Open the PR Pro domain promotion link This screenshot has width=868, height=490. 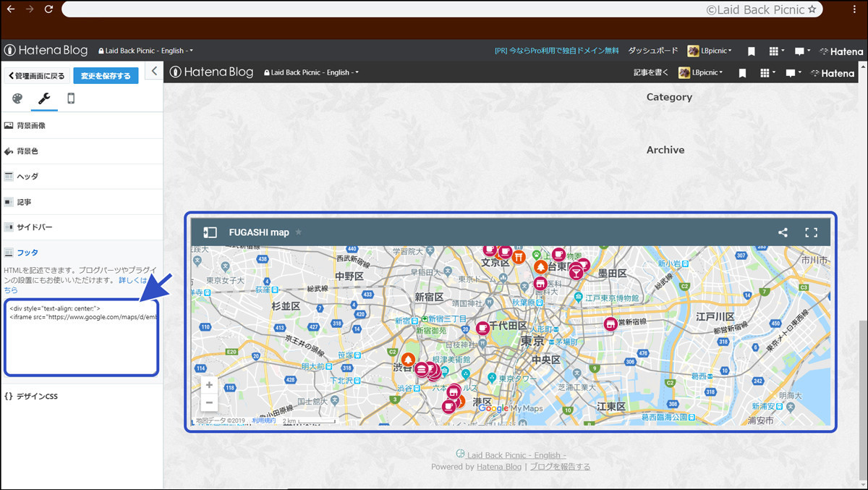pyautogui.click(x=556, y=51)
